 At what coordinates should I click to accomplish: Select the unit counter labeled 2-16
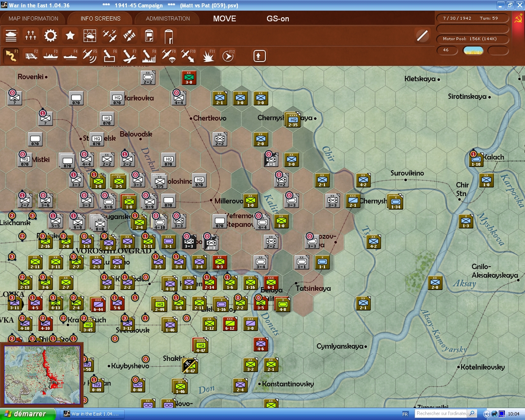(x=45, y=242)
